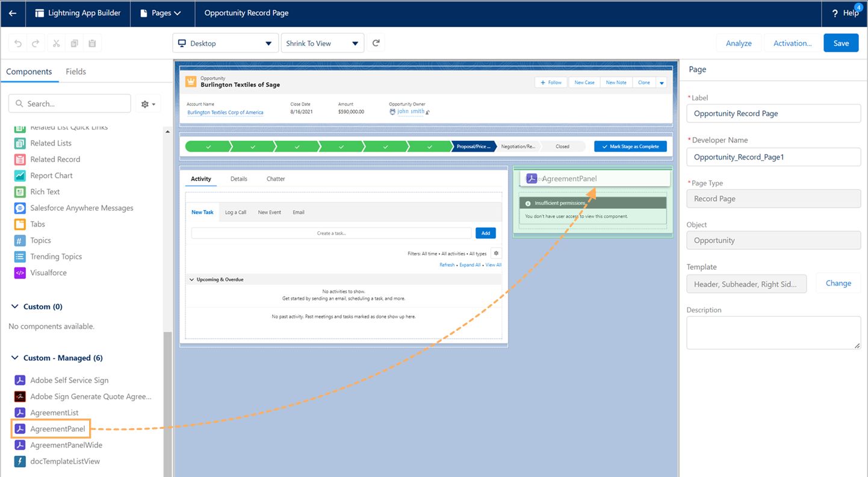Open the more actions dropdown beside Clone
Image resolution: width=868 pixels, height=477 pixels.
tap(662, 83)
